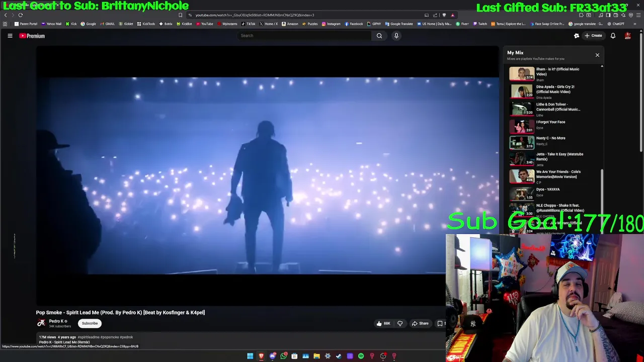Click the #popsmoke hashtag
This screenshot has width=644, height=362.
(109, 337)
